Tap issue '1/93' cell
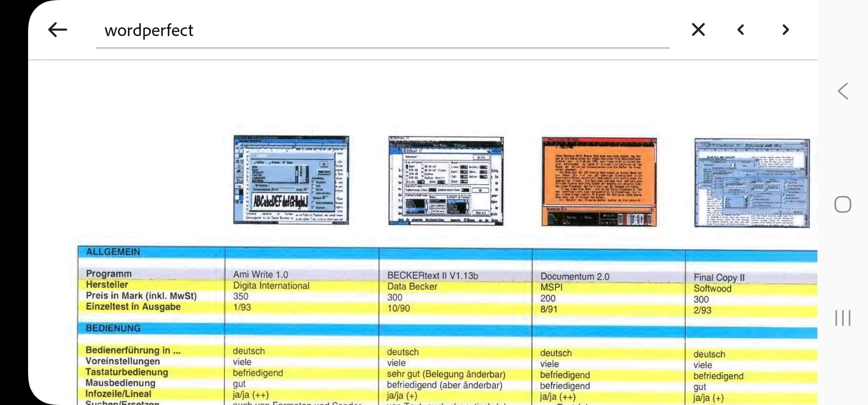Image resolution: width=868 pixels, height=405 pixels. coord(242,307)
